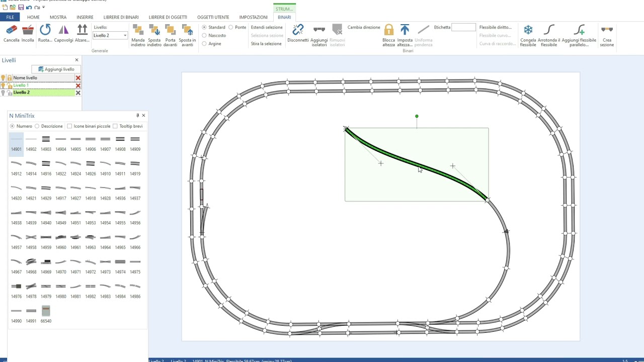644x362 pixels.
Task: Toggle the lock on Livello 2
Action: (10, 93)
